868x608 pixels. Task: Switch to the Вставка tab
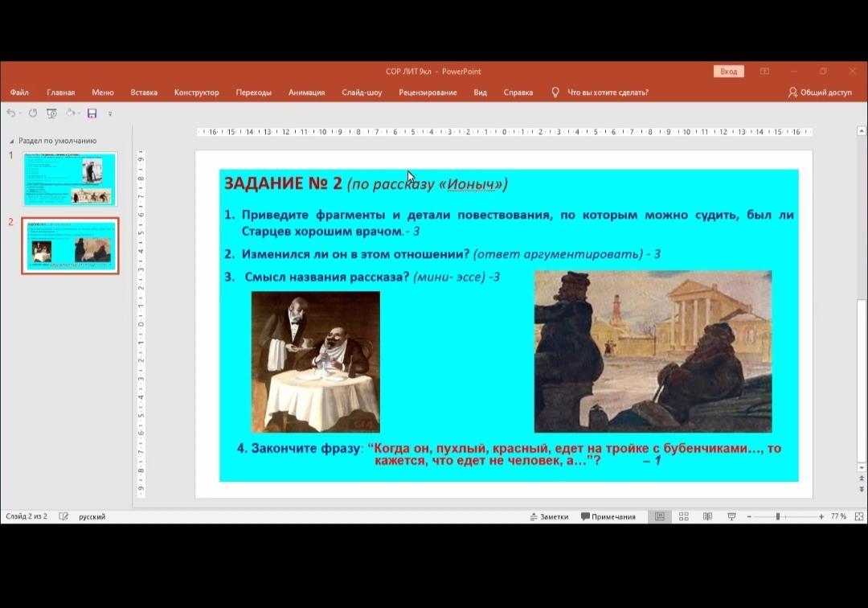point(144,92)
